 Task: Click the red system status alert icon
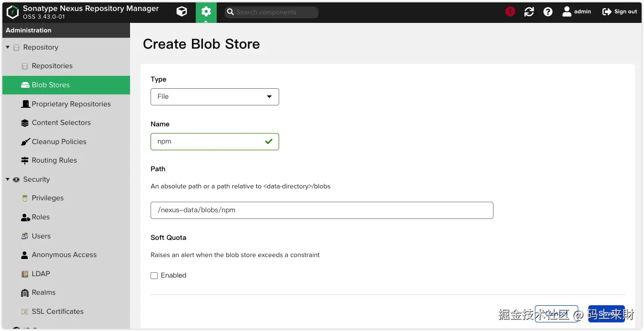coord(510,12)
